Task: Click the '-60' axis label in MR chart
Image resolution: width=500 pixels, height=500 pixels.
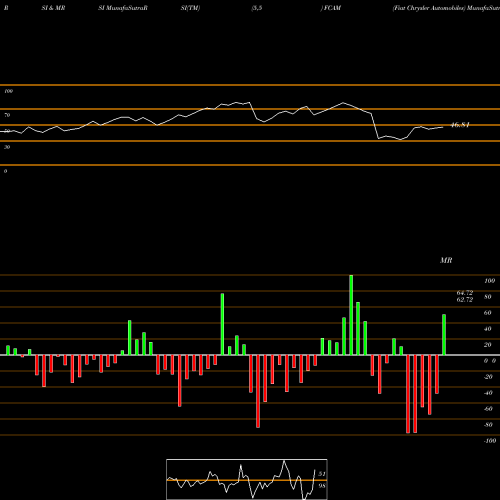Action: tap(488, 409)
